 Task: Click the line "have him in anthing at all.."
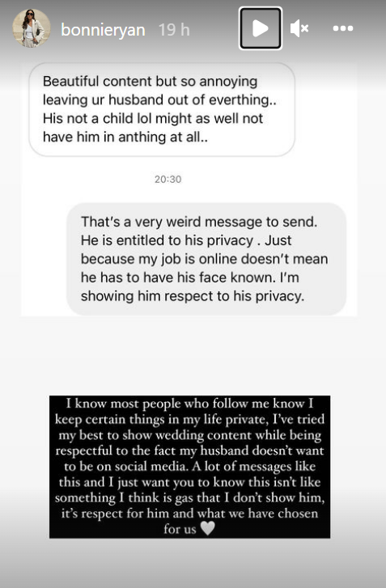[x=125, y=137]
